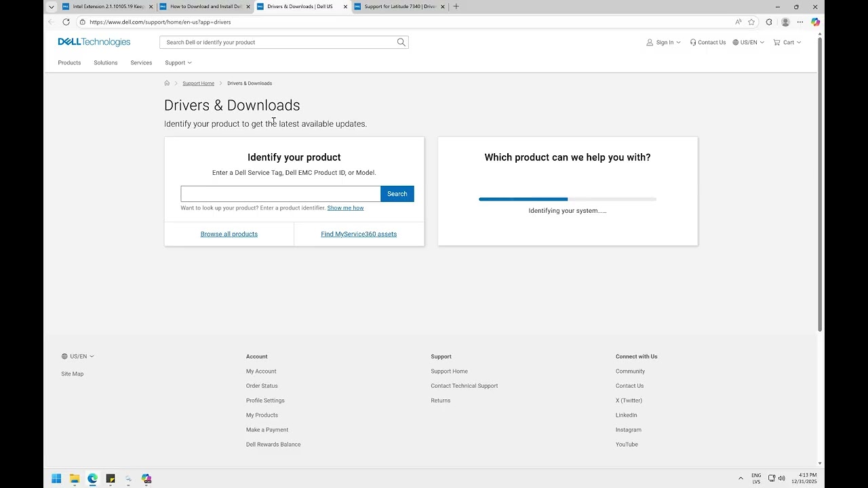The height and width of the screenshot is (488, 868).
Task: Open a new tab with the plus icon
Action: click(x=456, y=7)
